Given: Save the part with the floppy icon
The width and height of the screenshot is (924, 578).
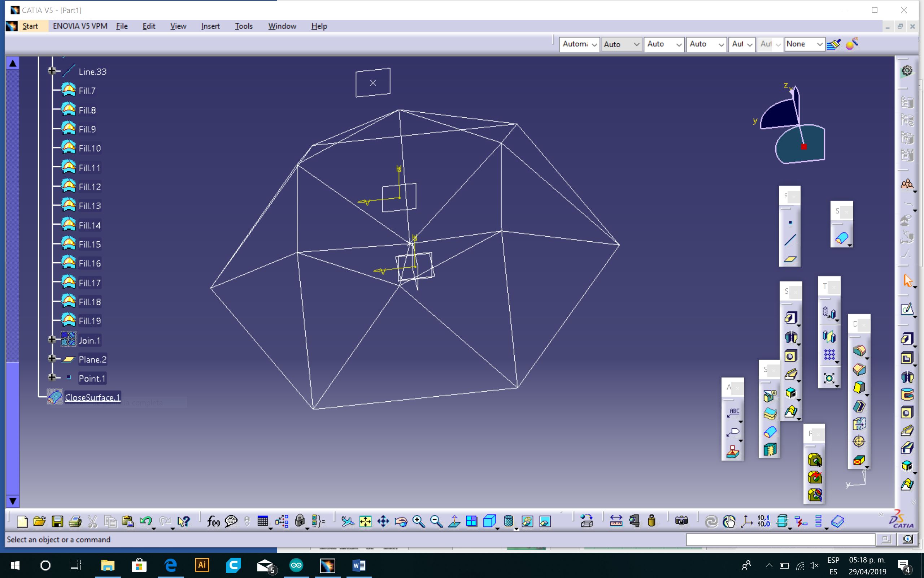Looking at the screenshot, I should pyautogui.click(x=57, y=521).
